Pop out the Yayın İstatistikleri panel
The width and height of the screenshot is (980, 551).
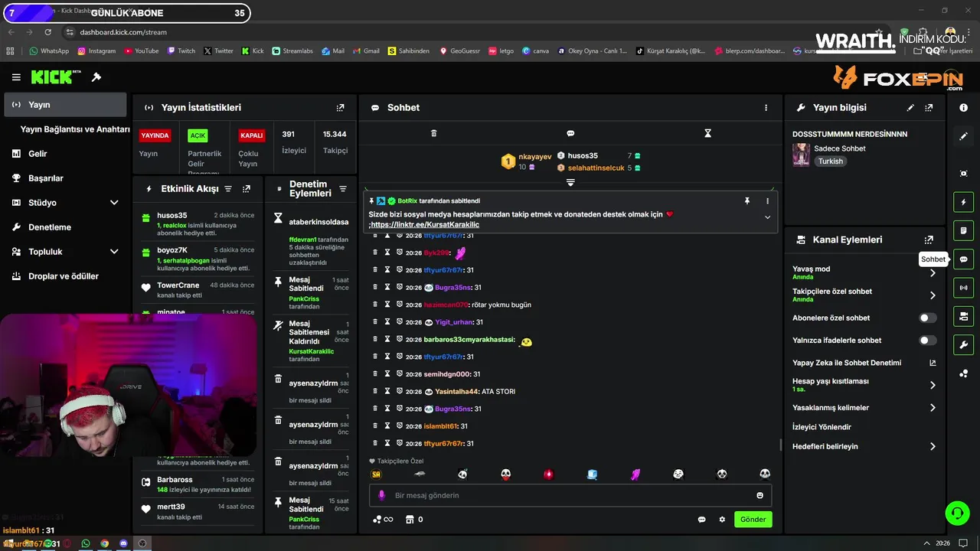click(341, 108)
